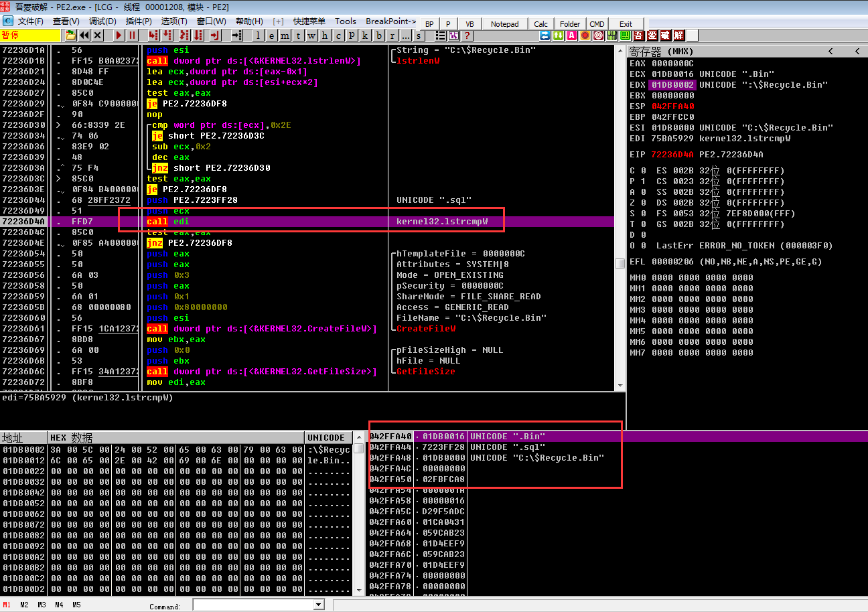The width and height of the screenshot is (868, 612).
Task: Switch to the M1 memory tab
Action: pos(7,605)
